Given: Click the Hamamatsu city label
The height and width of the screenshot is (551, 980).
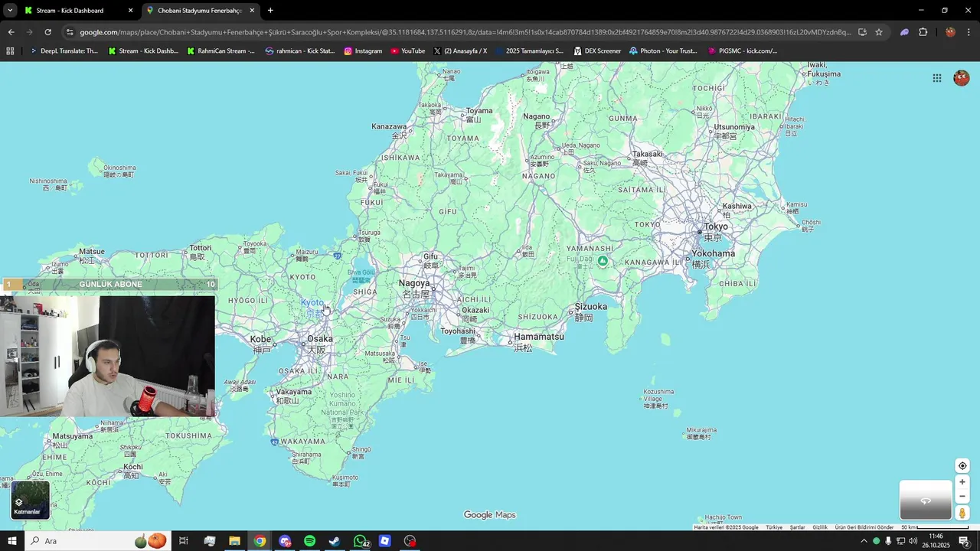Looking at the screenshot, I should pyautogui.click(x=539, y=337).
